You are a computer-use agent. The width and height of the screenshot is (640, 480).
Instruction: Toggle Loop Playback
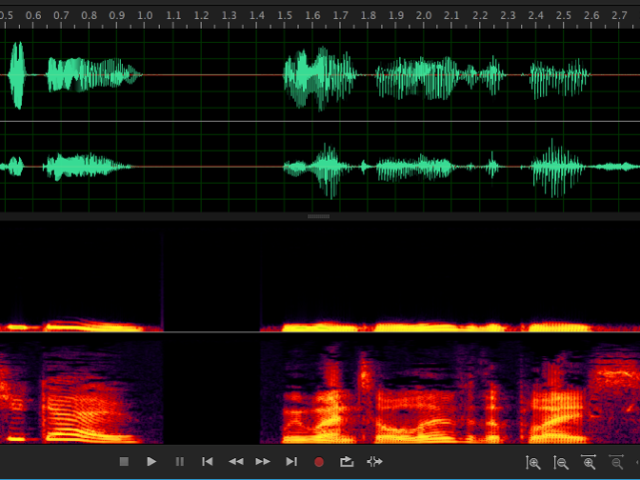[347, 462]
